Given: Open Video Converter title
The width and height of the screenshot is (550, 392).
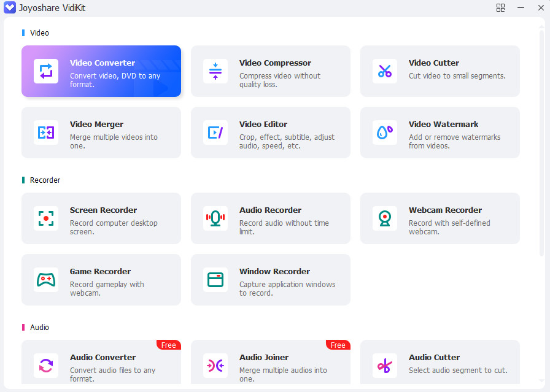Looking at the screenshot, I should tap(103, 63).
